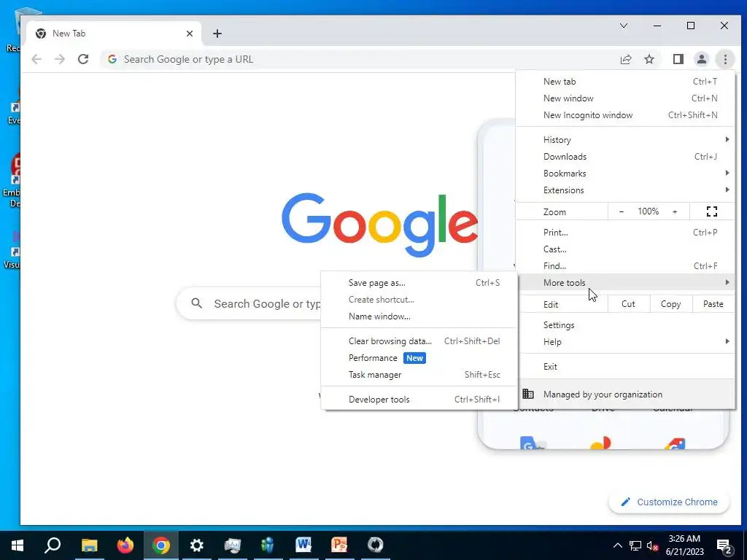Open the Chrome three-dot menu button
The image size is (747, 560).
(x=725, y=59)
